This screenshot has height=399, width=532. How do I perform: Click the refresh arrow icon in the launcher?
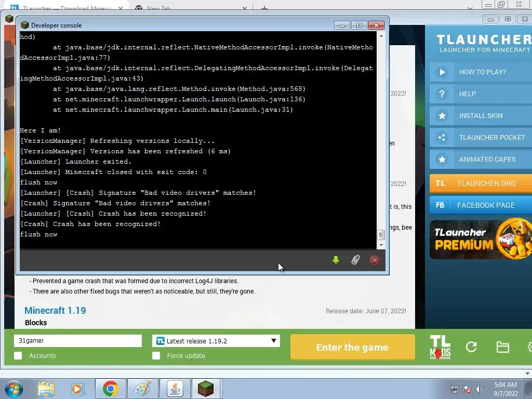point(471,347)
